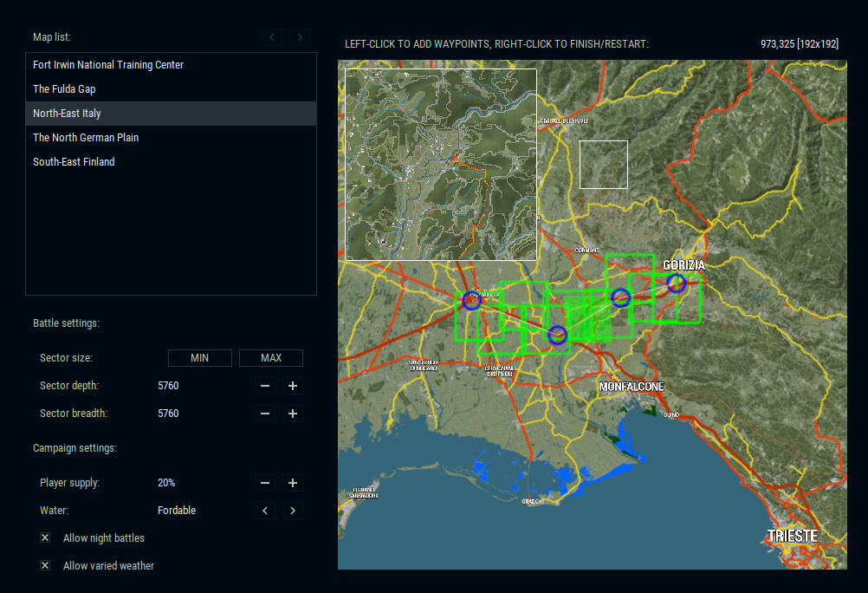Increase sector breadth with plus button

coord(293,414)
